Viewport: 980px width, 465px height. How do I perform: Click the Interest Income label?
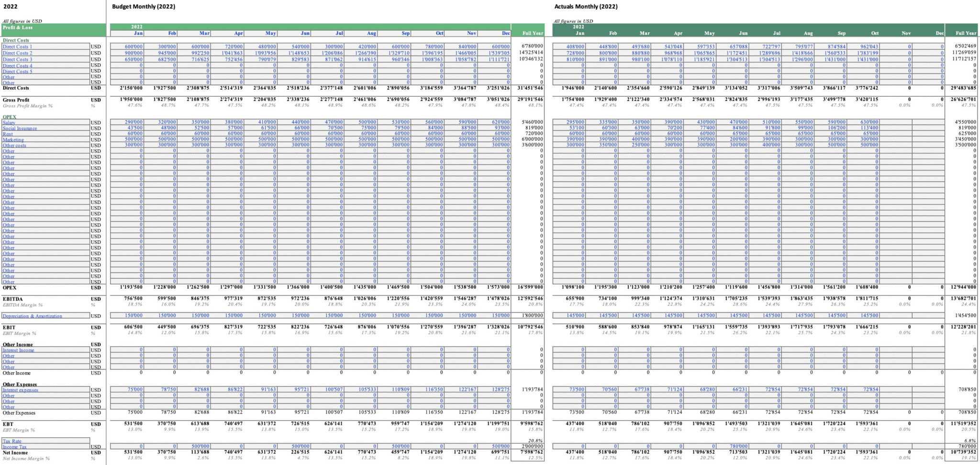click(18, 350)
